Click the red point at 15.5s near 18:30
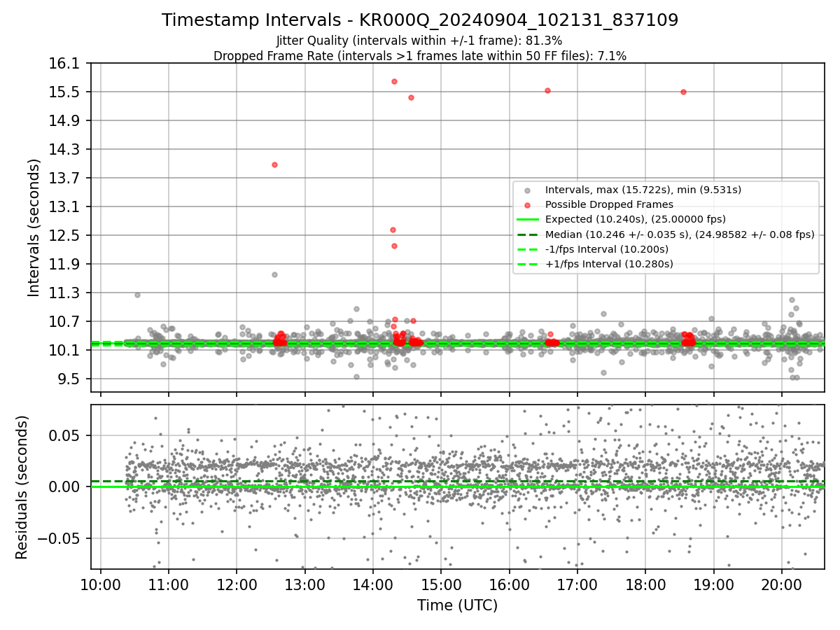 click(x=683, y=92)
